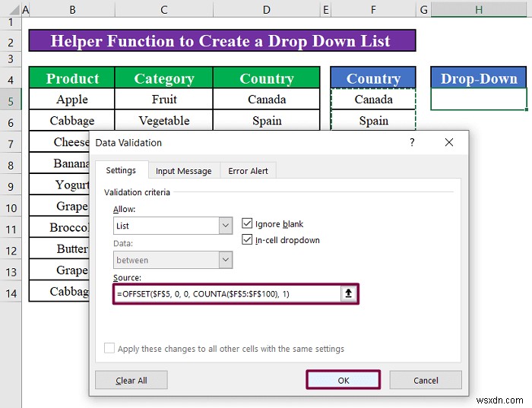Click the Apple product cell
The height and width of the screenshot is (408, 532).
[72, 99]
